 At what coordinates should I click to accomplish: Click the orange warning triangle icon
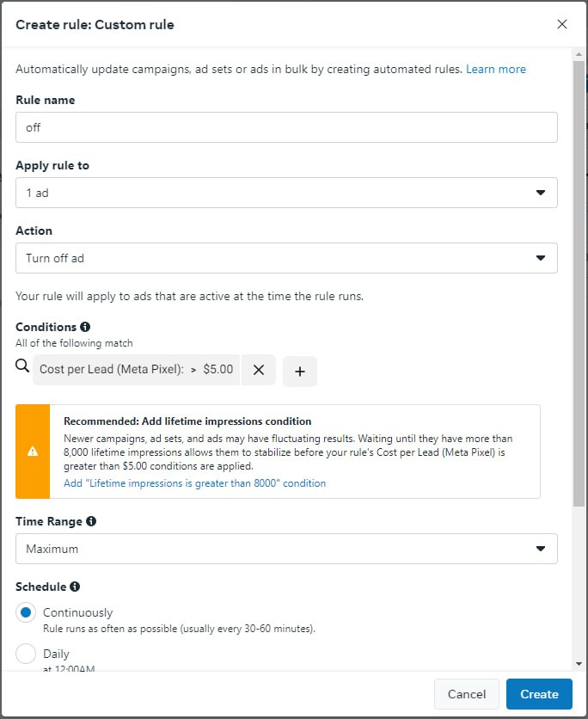coord(33,452)
